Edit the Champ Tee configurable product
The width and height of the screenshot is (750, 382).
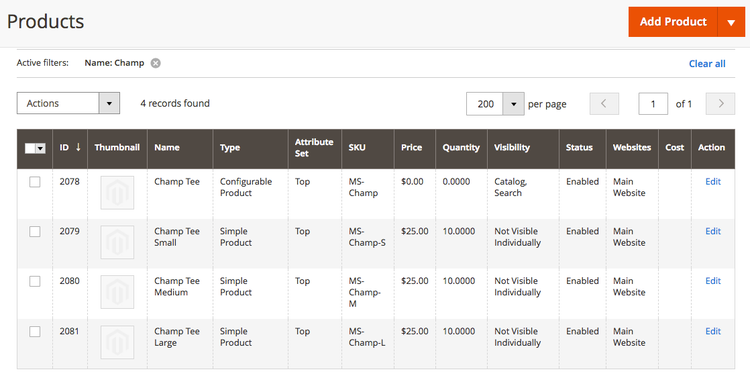tap(713, 182)
